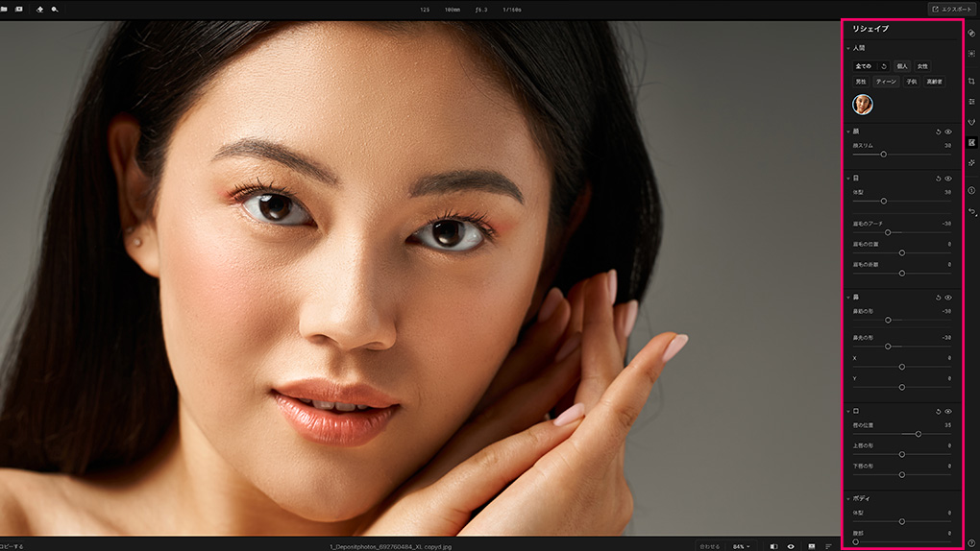980x551 pixels.
Task: Select the detected face thumbnail
Action: click(x=863, y=105)
